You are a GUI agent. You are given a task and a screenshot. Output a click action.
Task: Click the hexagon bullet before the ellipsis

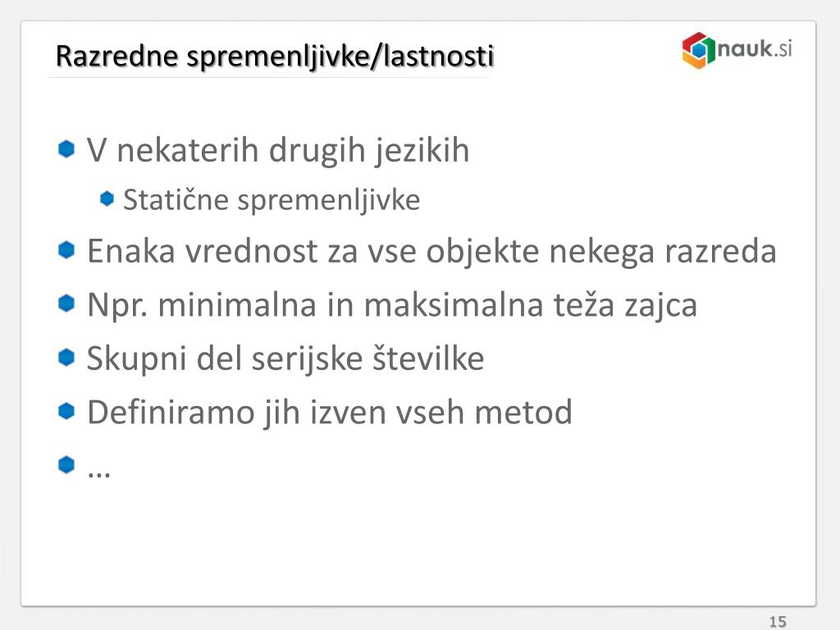point(66,464)
